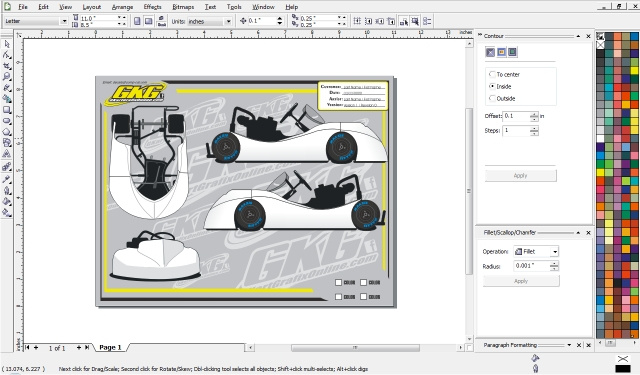The width and height of the screenshot is (640, 375).
Task: Click Apply in Fillet/Scallop/Chamfer docker
Action: pos(521,281)
